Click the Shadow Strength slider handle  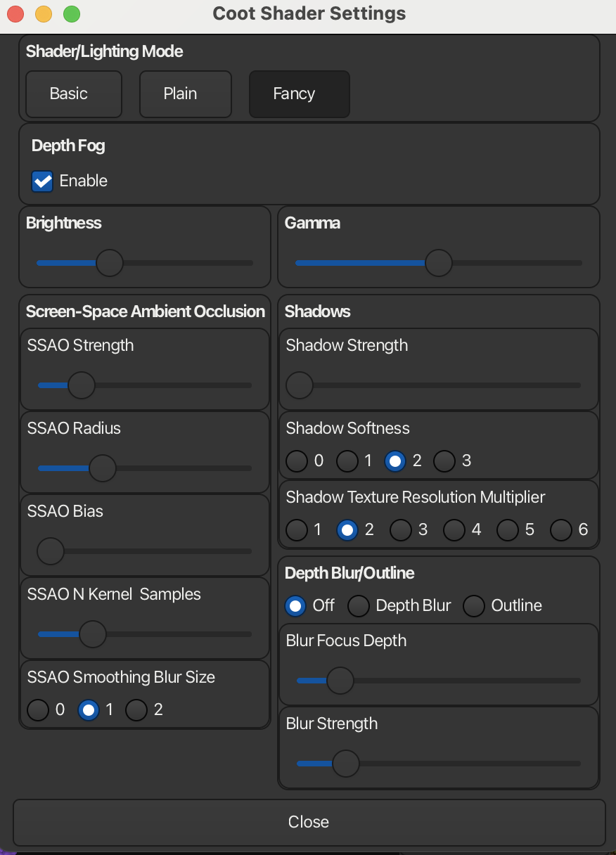click(300, 385)
